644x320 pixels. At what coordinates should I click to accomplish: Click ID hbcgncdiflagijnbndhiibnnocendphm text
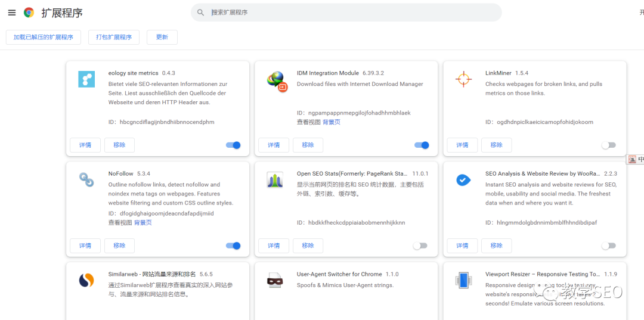[x=162, y=122]
